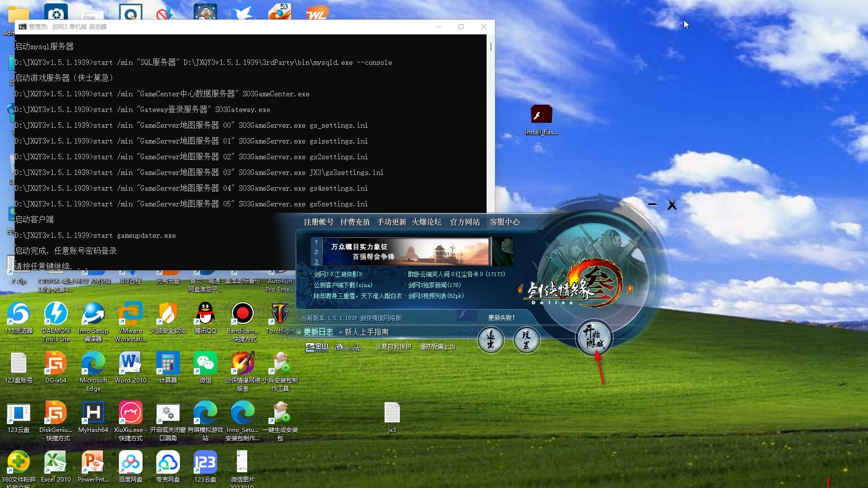Click the 开始游戏 start game button
The height and width of the screenshot is (488, 868).
point(594,338)
